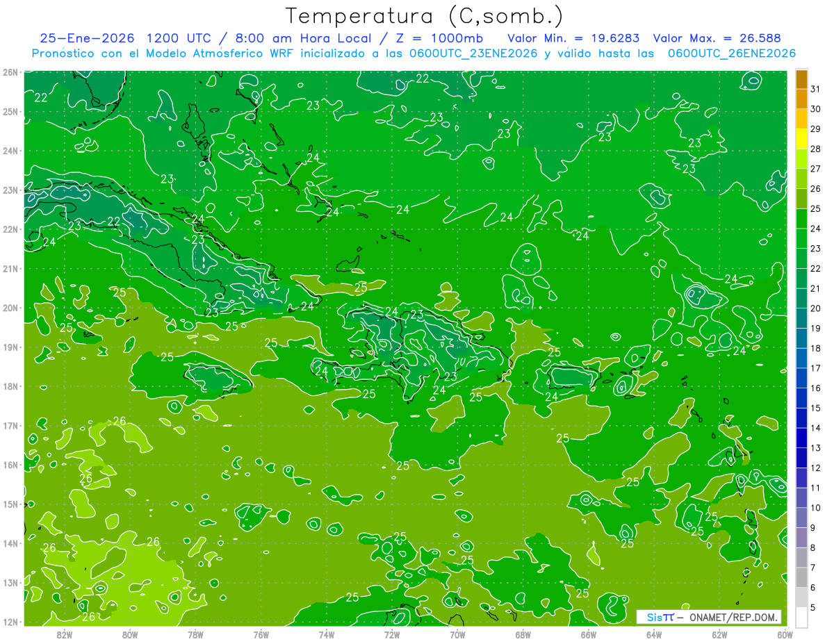Click the longitude axis label "82W"

point(65,634)
